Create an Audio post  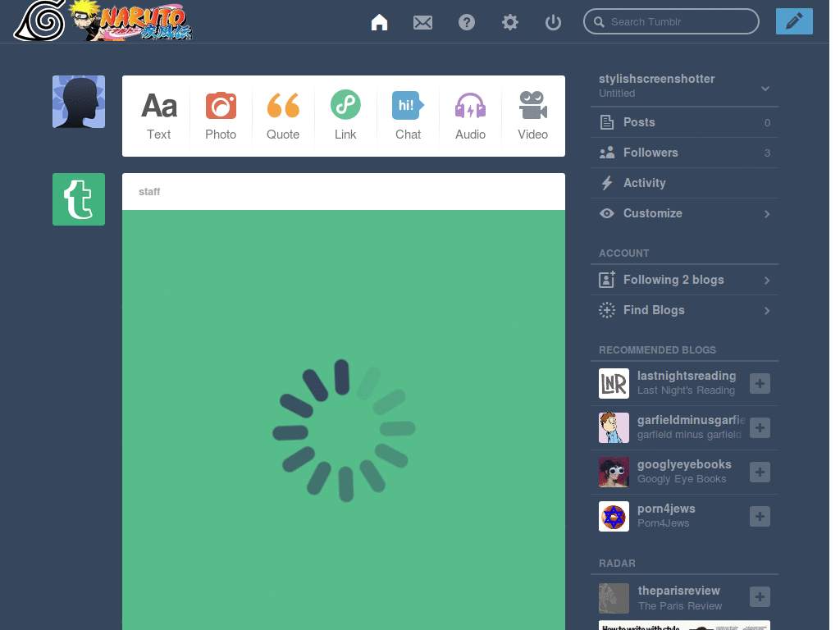click(470, 116)
